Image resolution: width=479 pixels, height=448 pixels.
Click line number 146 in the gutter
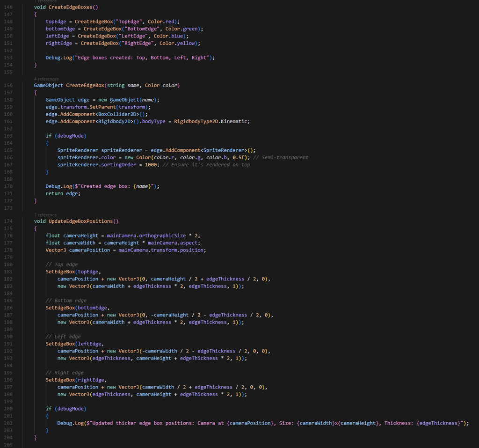point(8,7)
